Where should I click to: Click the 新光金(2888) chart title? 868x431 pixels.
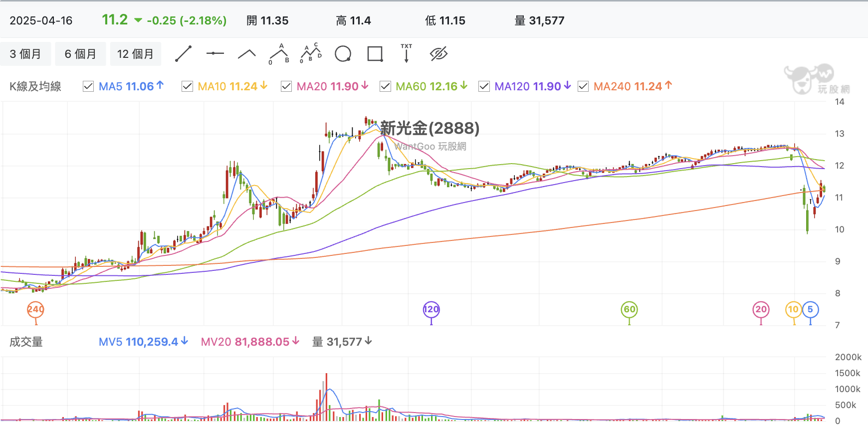click(x=430, y=128)
